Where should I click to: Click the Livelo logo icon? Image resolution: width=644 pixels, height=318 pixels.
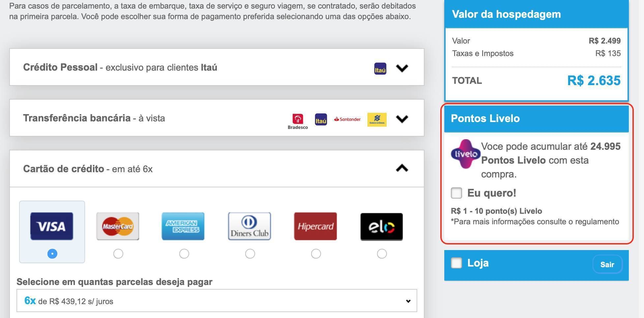point(466,154)
